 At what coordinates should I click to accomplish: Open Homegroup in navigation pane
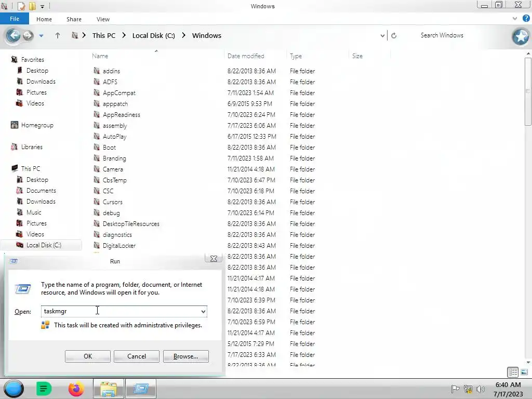click(37, 125)
